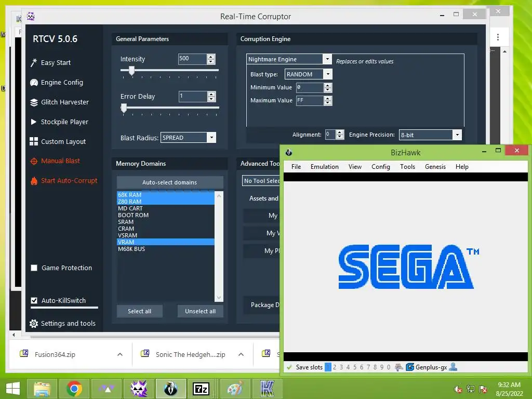Open Custom Layout
This screenshot has width=532, height=399.
(58, 141)
